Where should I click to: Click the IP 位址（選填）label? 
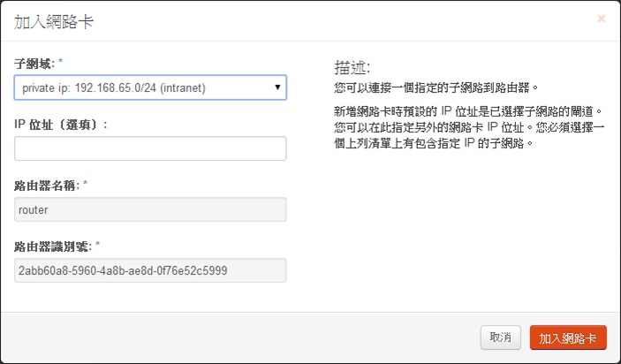[60, 125]
